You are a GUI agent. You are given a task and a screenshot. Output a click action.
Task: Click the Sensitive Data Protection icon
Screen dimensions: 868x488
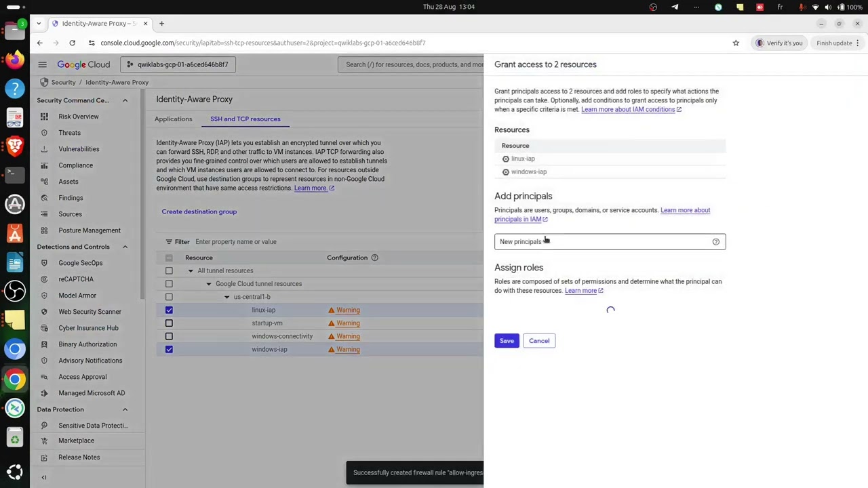click(x=44, y=426)
